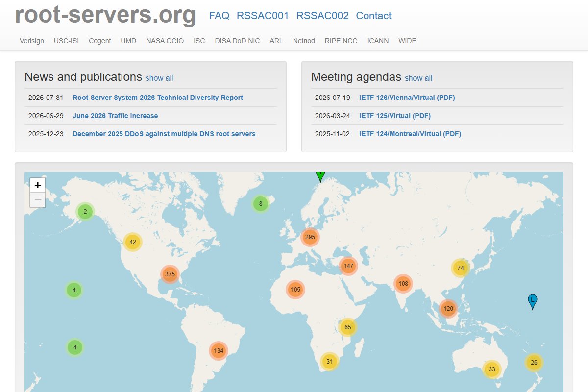The height and width of the screenshot is (392, 588).
Task: Expand the cluster of 26 servers
Action: 534,363
